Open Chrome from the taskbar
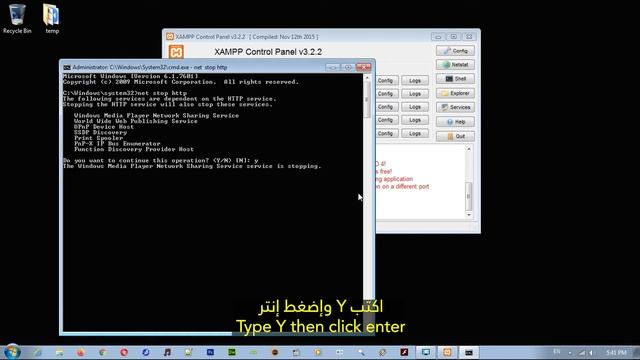Viewport: 640px width, 360px height. click(102, 352)
